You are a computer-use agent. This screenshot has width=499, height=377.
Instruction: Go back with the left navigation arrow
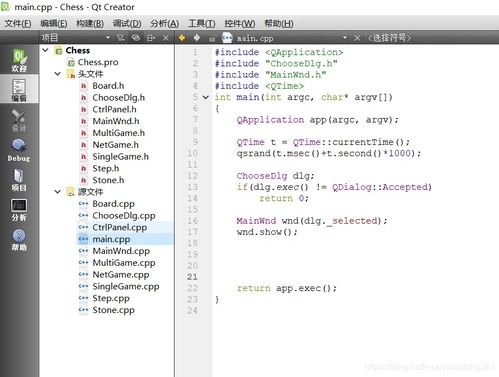pyautogui.click(x=182, y=38)
